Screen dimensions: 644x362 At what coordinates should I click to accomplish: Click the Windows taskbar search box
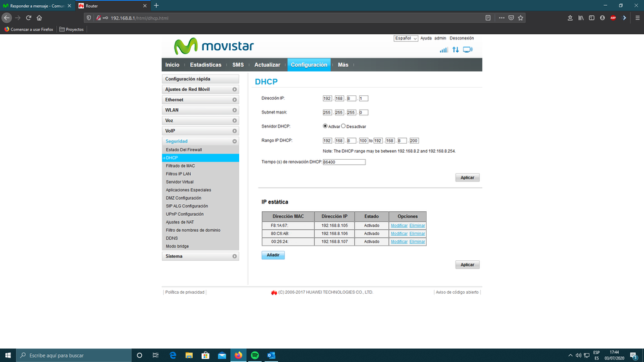point(74,356)
